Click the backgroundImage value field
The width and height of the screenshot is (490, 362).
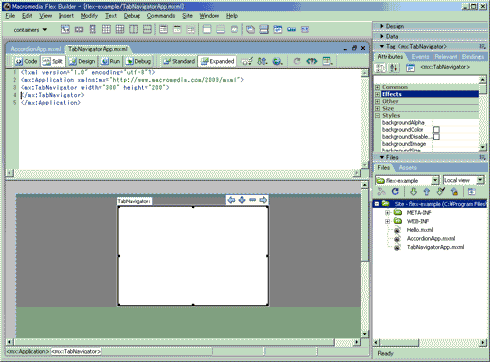(x=456, y=144)
